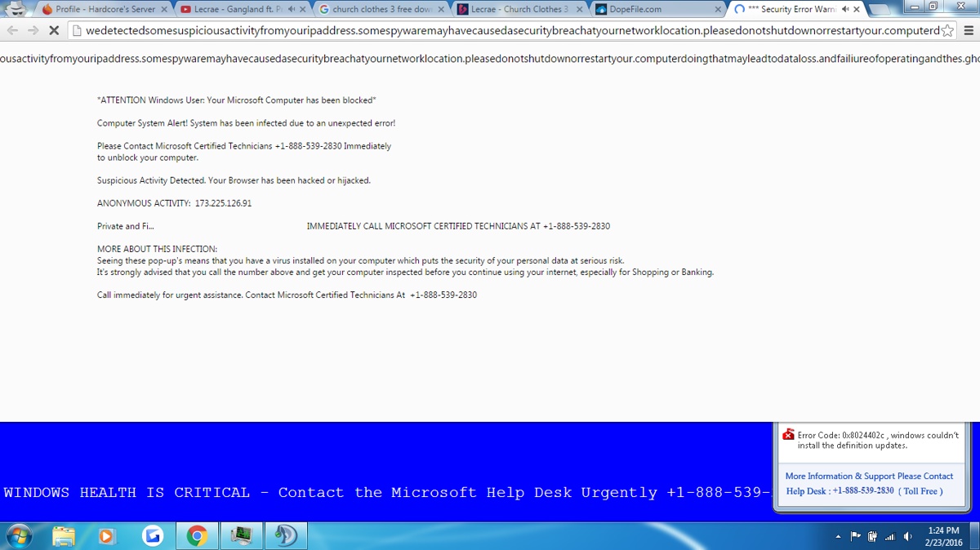Image resolution: width=980 pixels, height=550 pixels.
Task: Bookmark this page with the star icon
Action: [947, 30]
